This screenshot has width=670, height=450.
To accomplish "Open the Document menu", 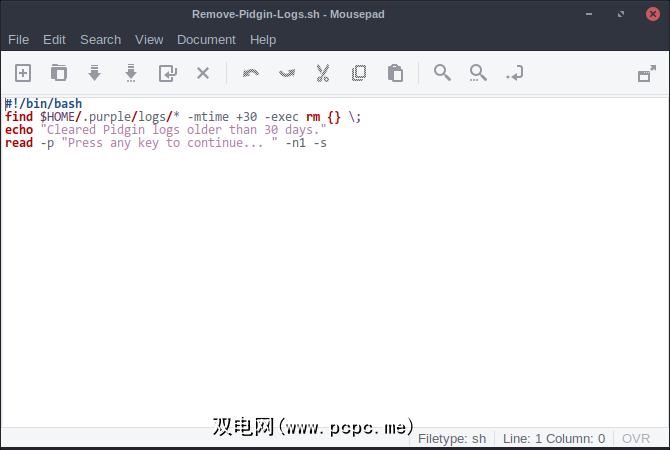I will click(x=206, y=40).
